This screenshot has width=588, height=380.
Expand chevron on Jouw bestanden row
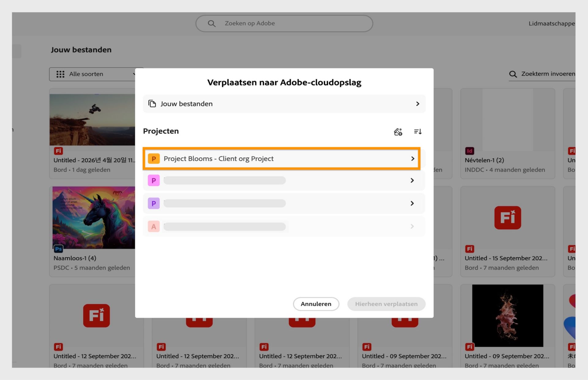coord(417,104)
